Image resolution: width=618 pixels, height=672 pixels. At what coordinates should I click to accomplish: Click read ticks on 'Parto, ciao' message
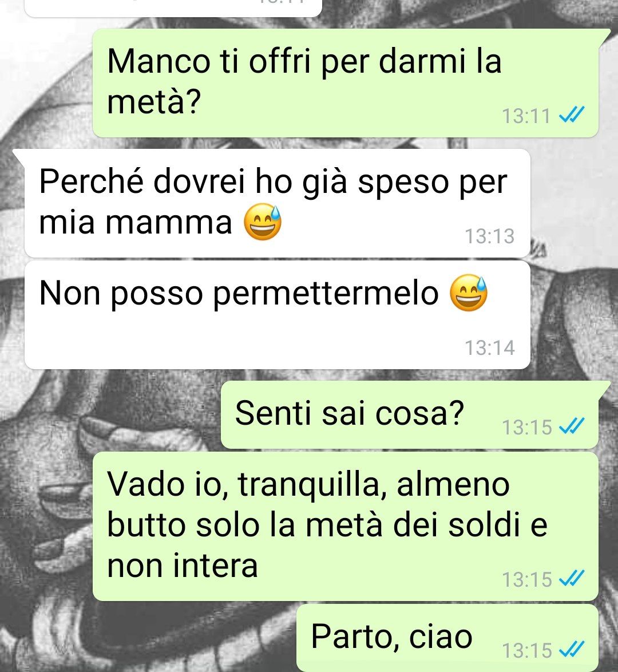click(x=572, y=650)
